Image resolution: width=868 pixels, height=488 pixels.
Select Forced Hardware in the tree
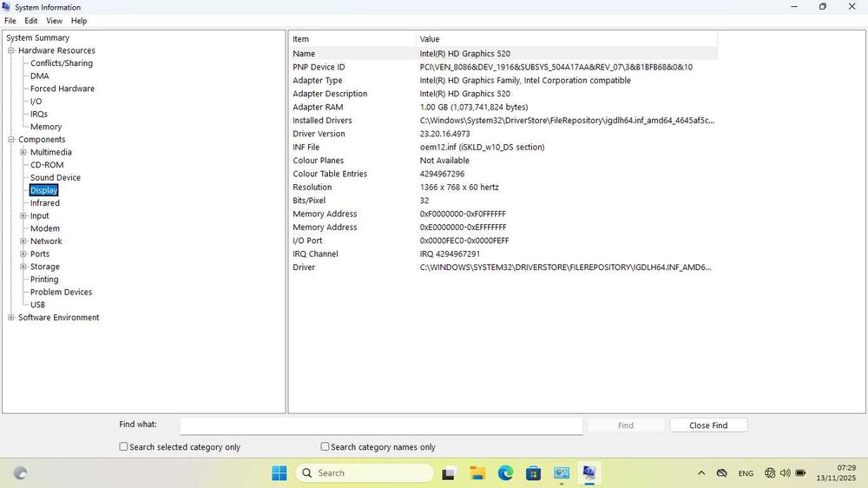click(x=62, y=89)
